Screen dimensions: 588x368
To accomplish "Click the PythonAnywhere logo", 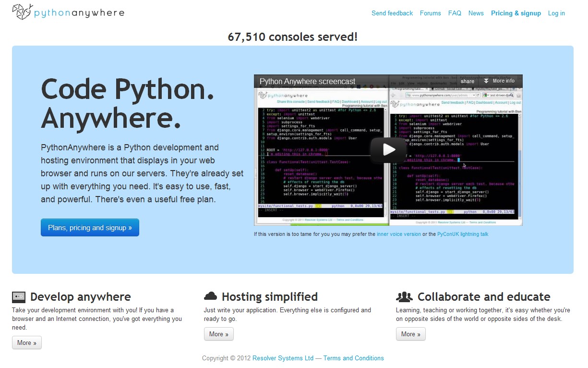I will click(x=67, y=12).
